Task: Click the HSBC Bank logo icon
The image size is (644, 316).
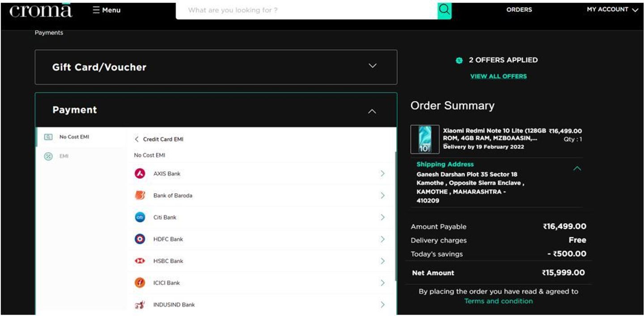Action: [x=140, y=261]
